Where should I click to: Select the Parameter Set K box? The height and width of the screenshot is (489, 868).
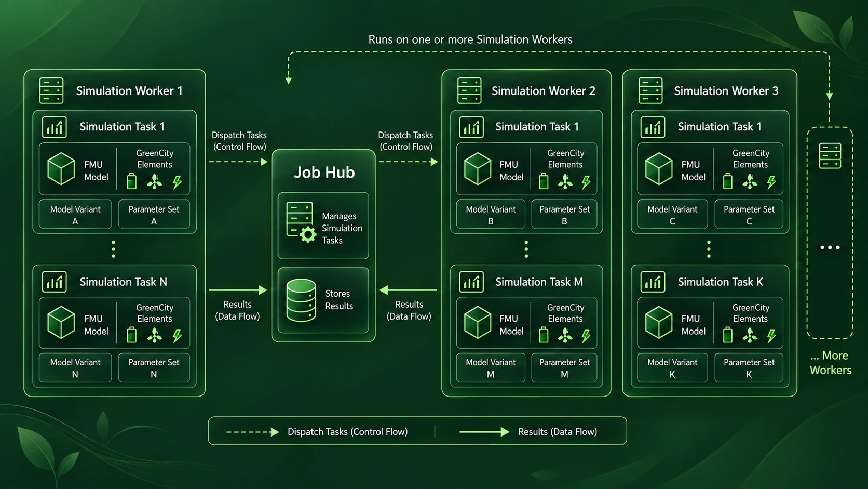[749, 368]
